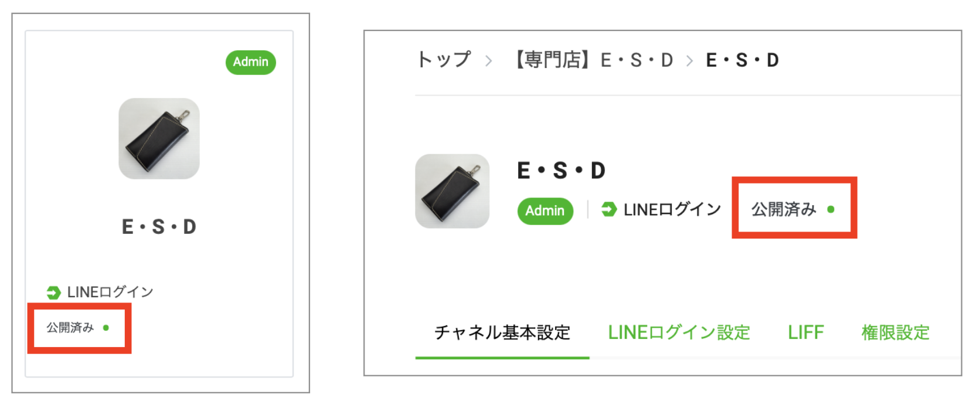The height and width of the screenshot is (408, 980).
Task: Click the key case channel icon in the header
Action: 452,191
